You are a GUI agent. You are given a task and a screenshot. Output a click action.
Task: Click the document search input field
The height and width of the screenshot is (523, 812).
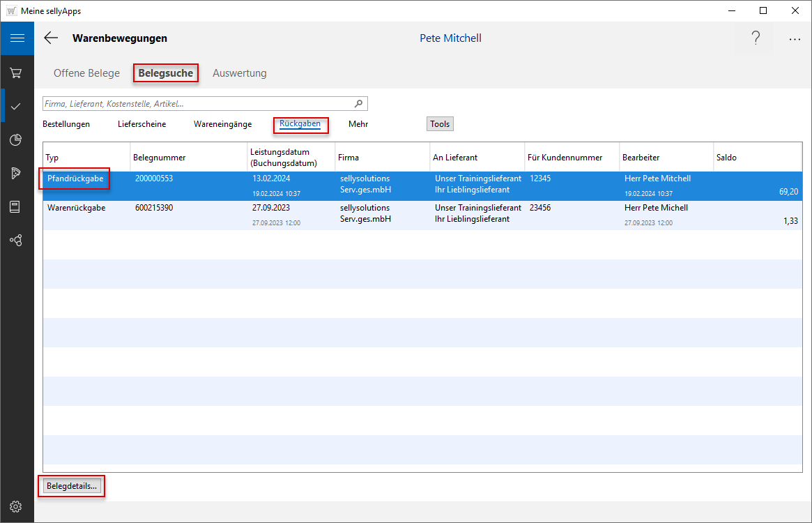(197, 104)
